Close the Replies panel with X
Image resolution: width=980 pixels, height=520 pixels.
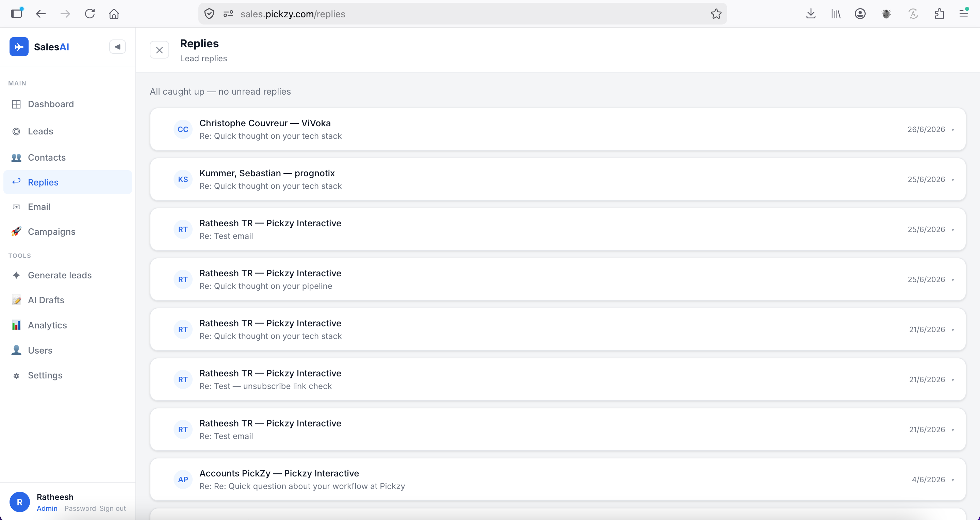click(159, 50)
